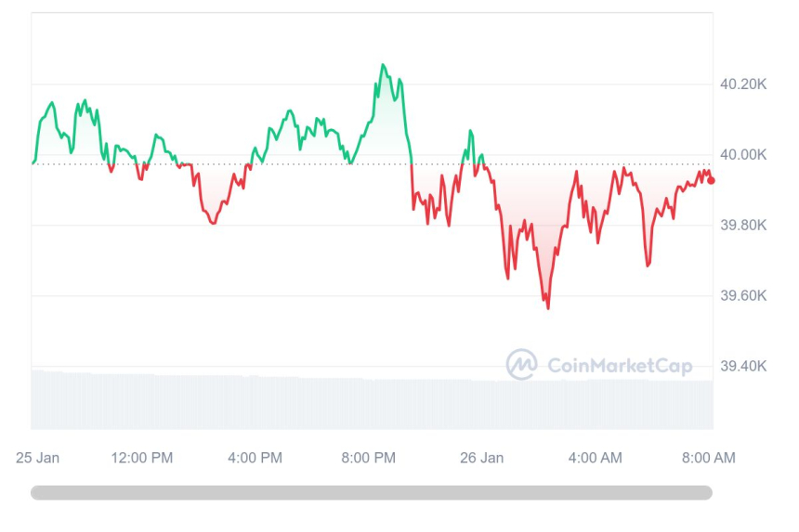Click the 40.20K price axis label
Viewport: 799px width, 532px height.
click(x=743, y=84)
